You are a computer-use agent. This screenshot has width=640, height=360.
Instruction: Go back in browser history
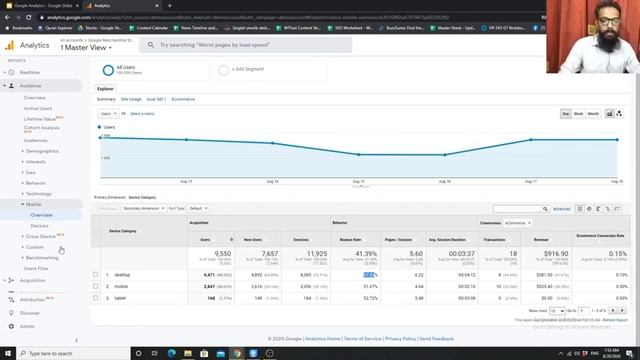[7, 18]
